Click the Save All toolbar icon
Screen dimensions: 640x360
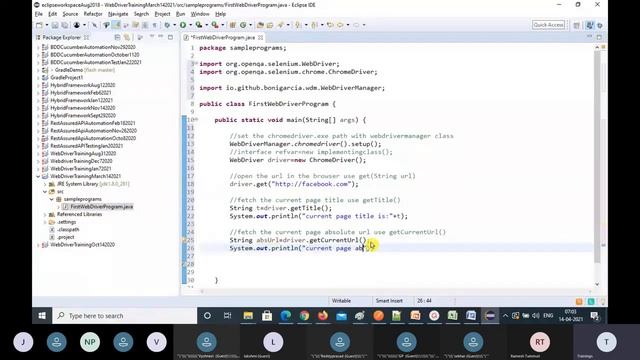click(64, 25)
